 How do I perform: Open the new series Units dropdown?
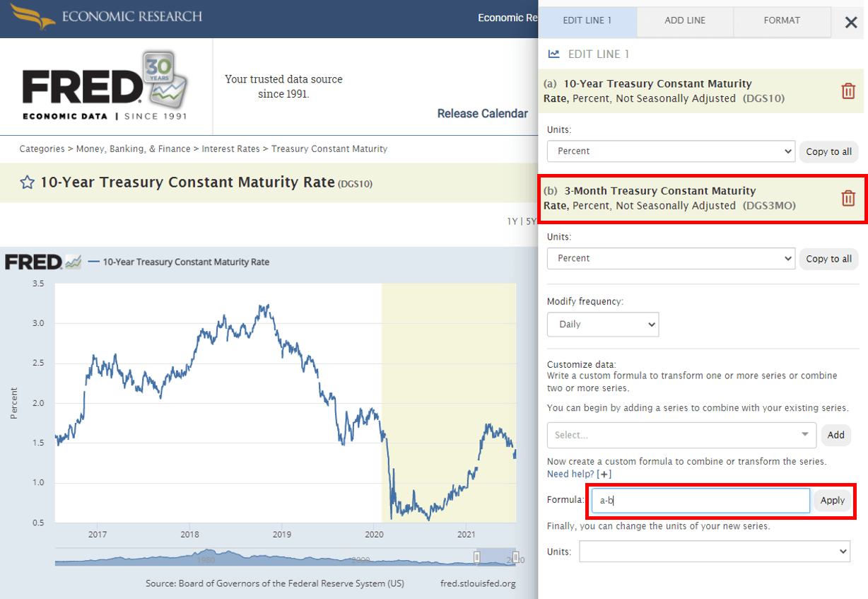(x=715, y=552)
